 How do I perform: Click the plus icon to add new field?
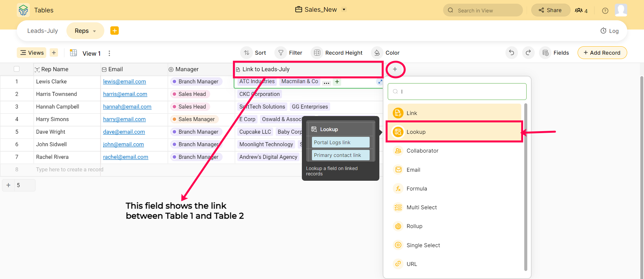coord(395,69)
